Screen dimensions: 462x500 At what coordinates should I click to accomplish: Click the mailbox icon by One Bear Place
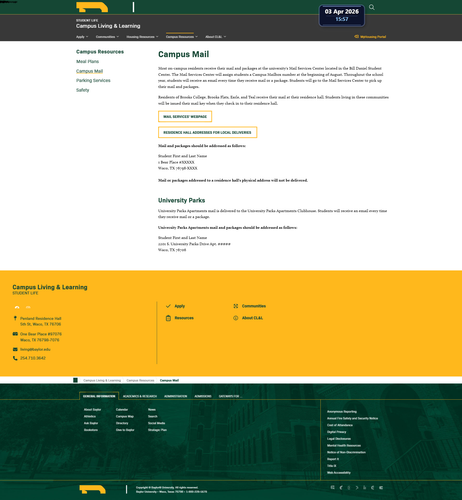(15, 334)
